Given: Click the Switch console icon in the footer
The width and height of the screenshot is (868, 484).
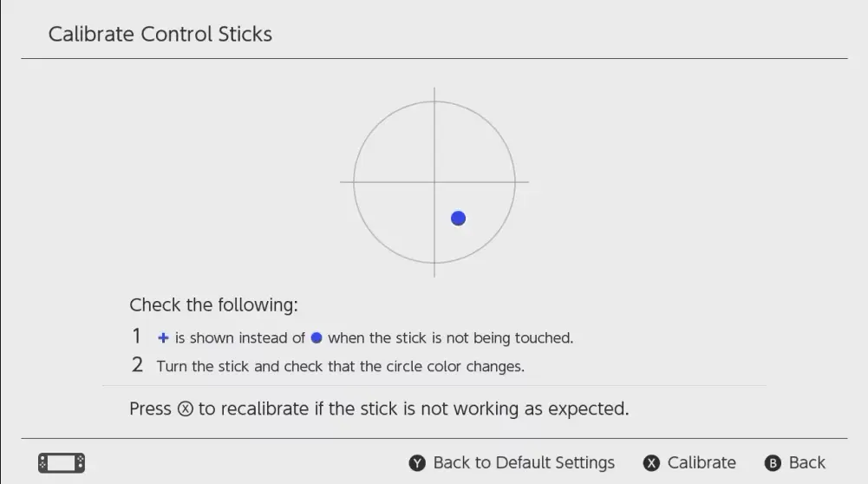Looking at the screenshot, I should coord(62,463).
